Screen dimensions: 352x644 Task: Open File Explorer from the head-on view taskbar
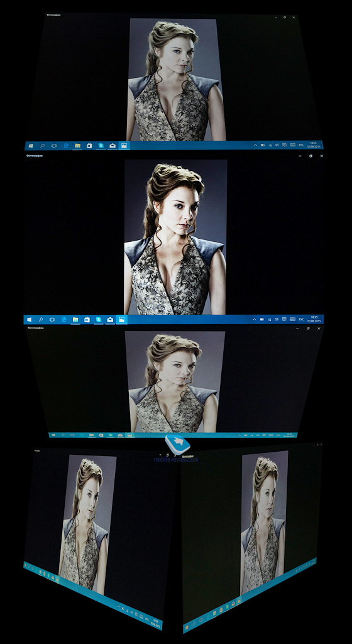[75, 319]
